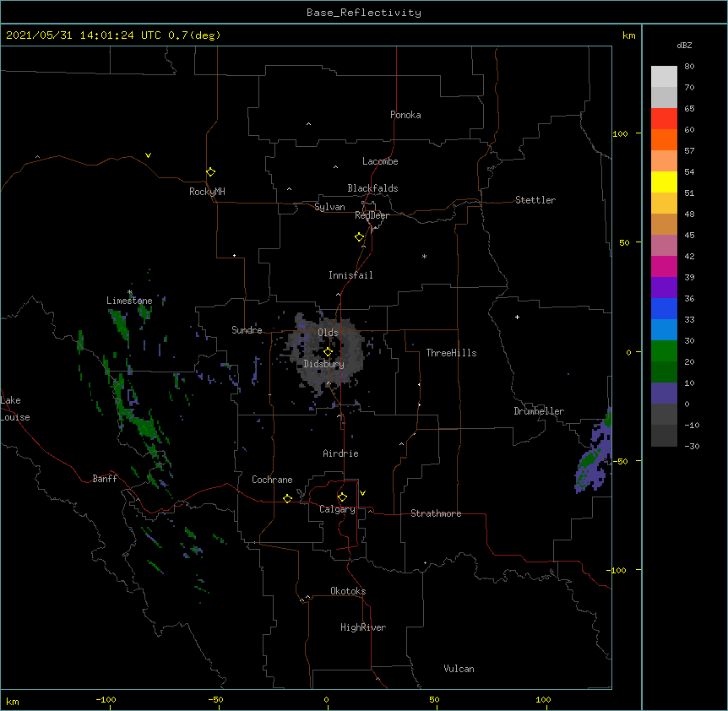Click the dBZ legend heading
728x711 pixels.
pyautogui.click(x=684, y=45)
